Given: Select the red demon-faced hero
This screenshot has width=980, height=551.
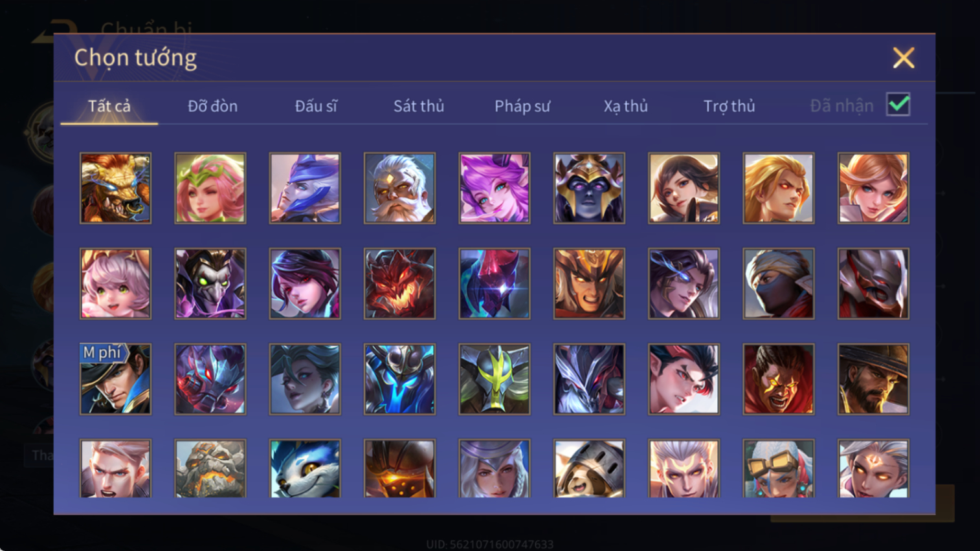Looking at the screenshot, I should point(399,284).
